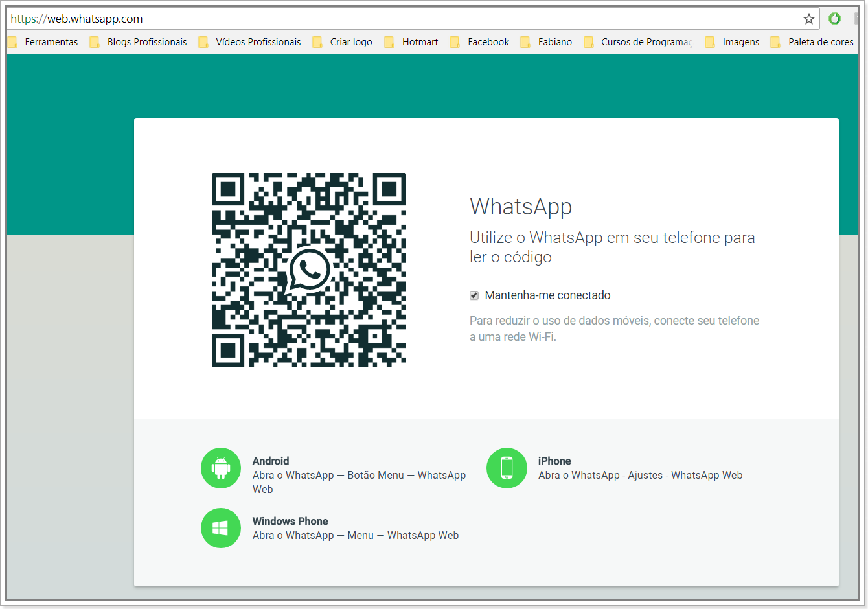This screenshot has height=609, width=868.
Task: Click the iPhone heading label
Action: (x=554, y=461)
